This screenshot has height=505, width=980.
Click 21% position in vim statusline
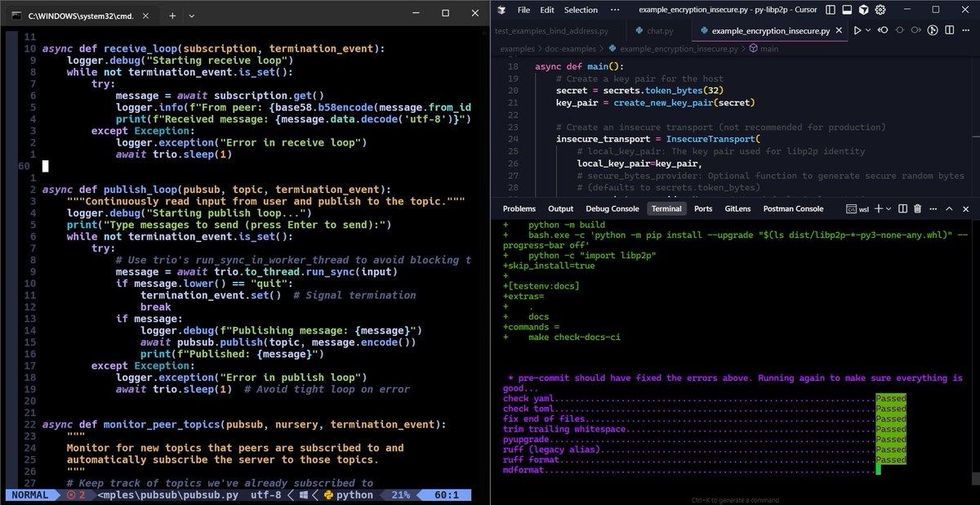(401, 495)
